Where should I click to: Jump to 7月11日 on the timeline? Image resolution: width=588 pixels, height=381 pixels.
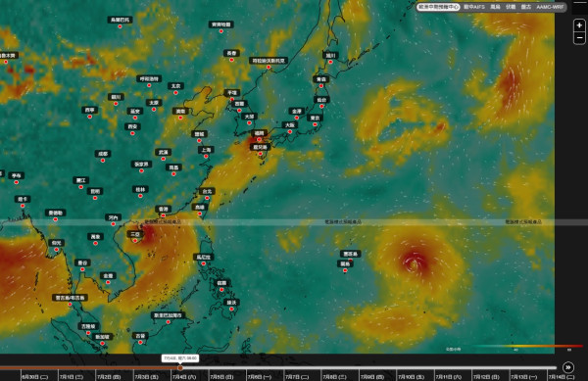point(449,377)
